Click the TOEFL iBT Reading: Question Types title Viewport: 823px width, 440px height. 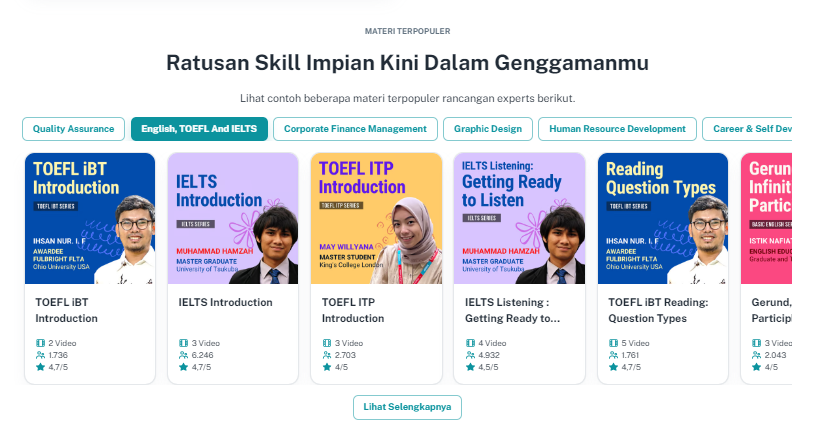coord(658,310)
